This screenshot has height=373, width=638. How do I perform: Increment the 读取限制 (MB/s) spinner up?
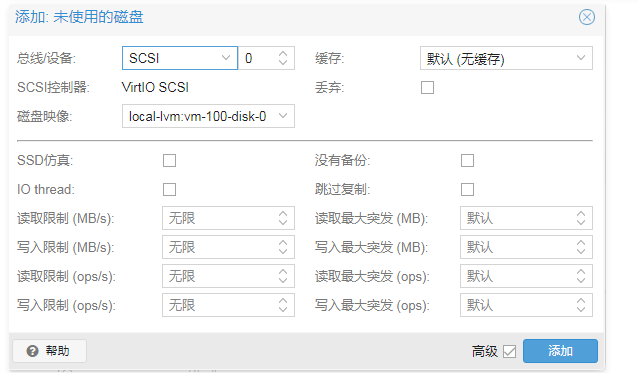(x=283, y=214)
